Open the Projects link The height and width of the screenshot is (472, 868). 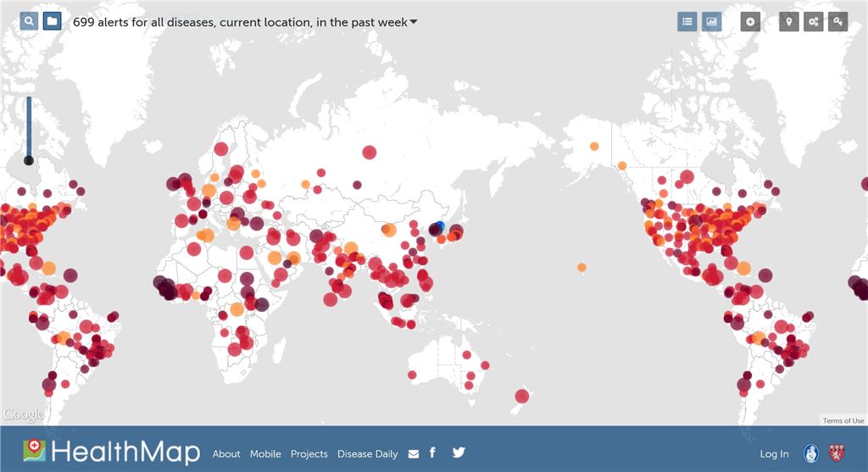pyautogui.click(x=309, y=454)
